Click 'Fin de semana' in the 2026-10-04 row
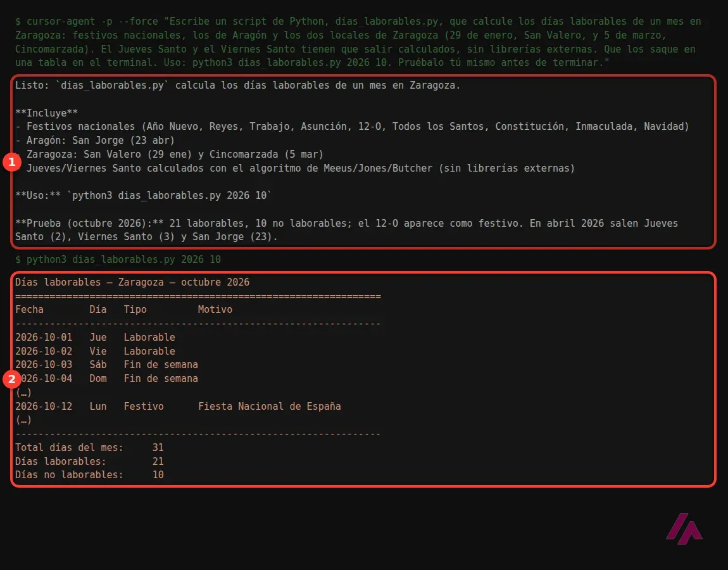The width and height of the screenshot is (728, 570). [161, 379]
